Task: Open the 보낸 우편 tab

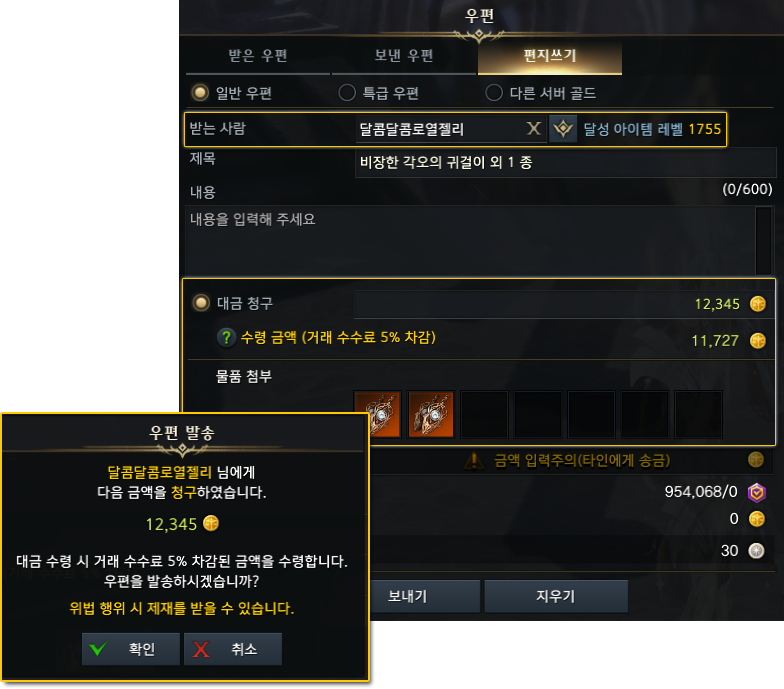Action: (x=404, y=56)
